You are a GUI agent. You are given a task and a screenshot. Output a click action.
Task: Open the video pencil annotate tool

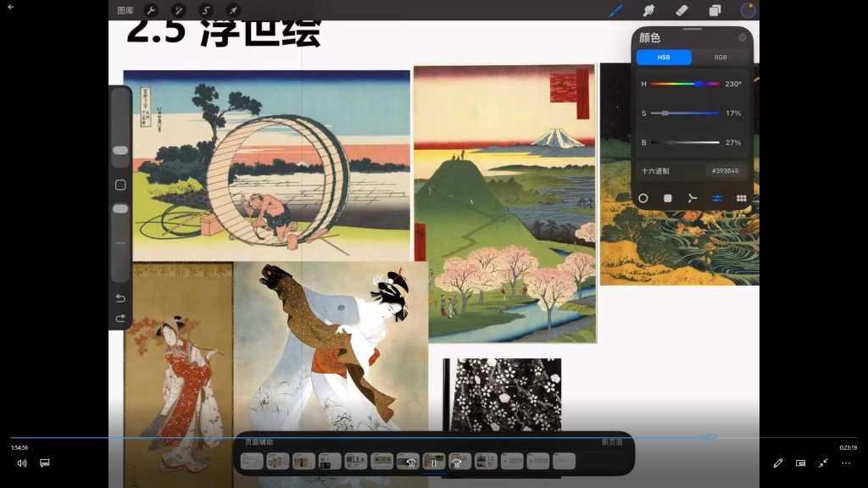tap(778, 463)
